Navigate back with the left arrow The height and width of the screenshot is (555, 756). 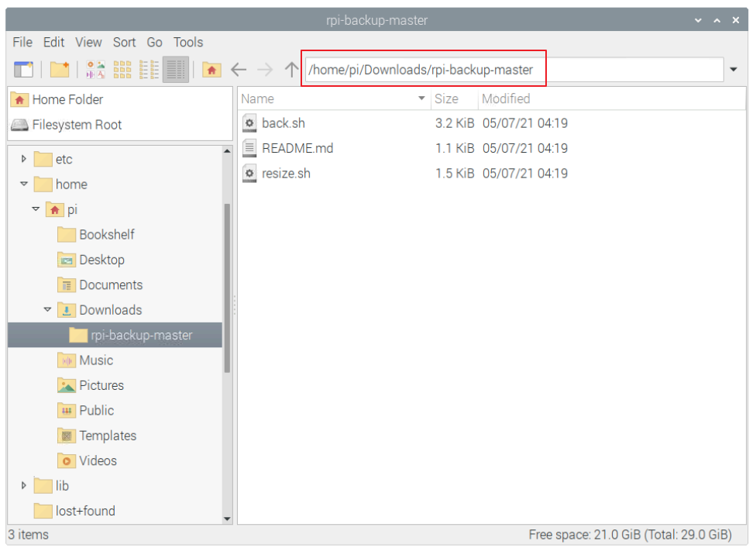pyautogui.click(x=239, y=70)
